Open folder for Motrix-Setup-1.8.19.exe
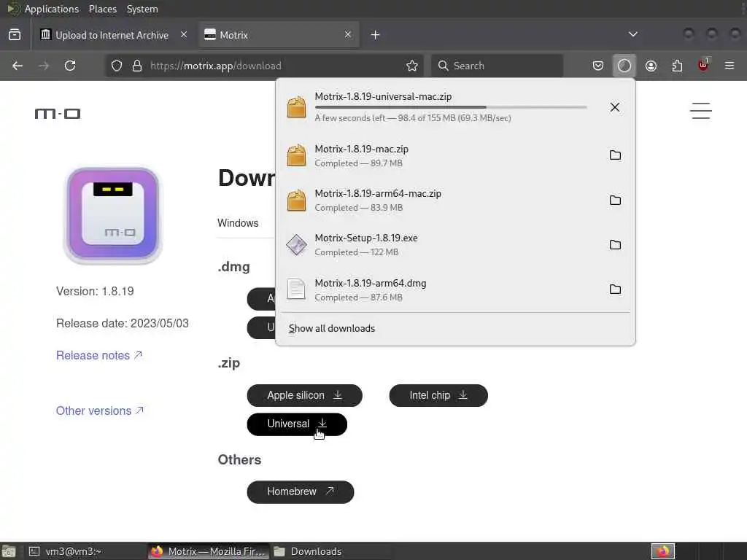Image resolution: width=747 pixels, height=560 pixels. (x=615, y=245)
